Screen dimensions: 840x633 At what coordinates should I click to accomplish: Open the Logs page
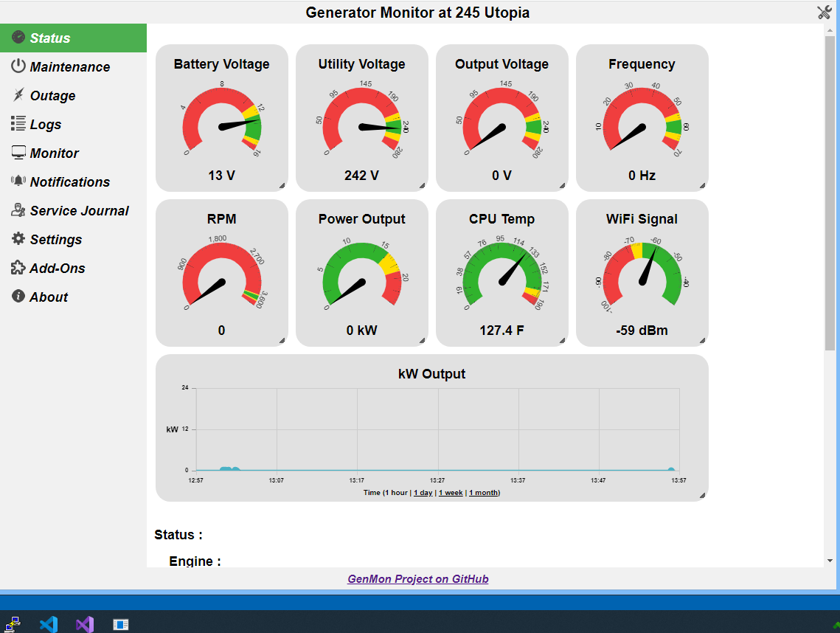pyautogui.click(x=73, y=125)
